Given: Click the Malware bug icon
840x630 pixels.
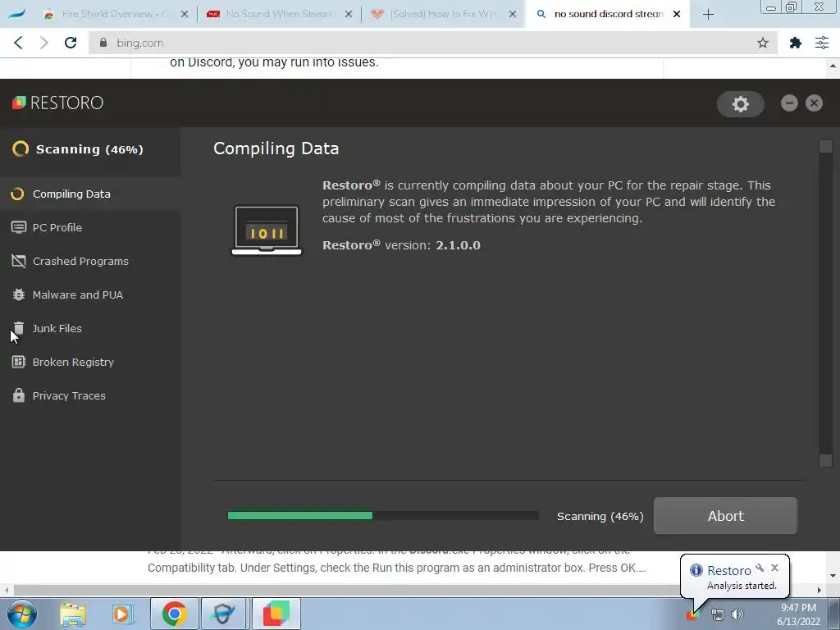Looking at the screenshot, I should (19, 294).
